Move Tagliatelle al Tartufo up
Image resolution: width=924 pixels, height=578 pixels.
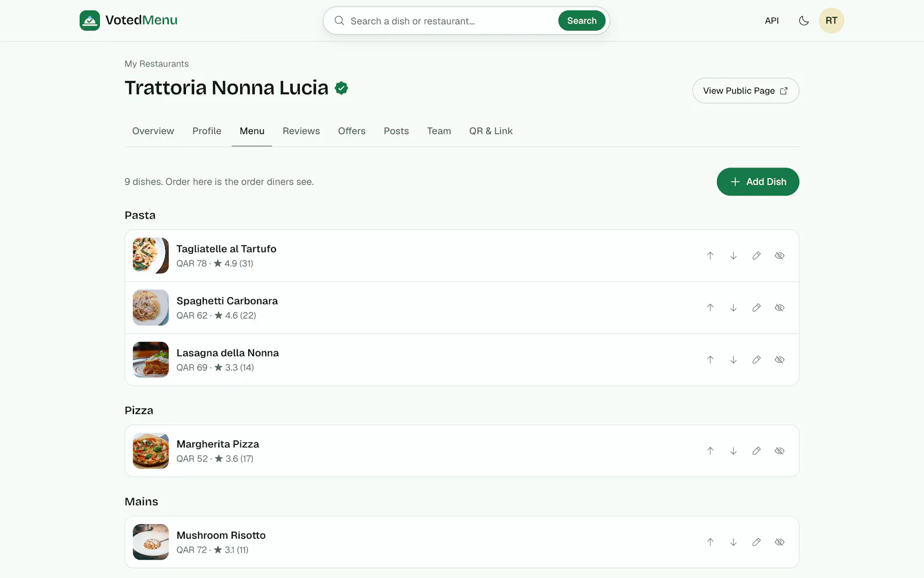710,255
